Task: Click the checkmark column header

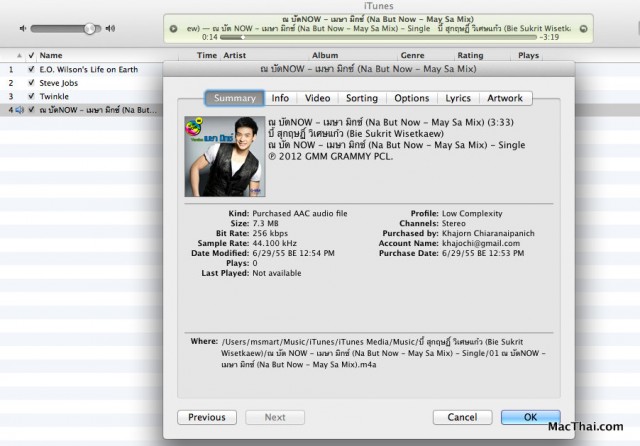Action: 31,55
